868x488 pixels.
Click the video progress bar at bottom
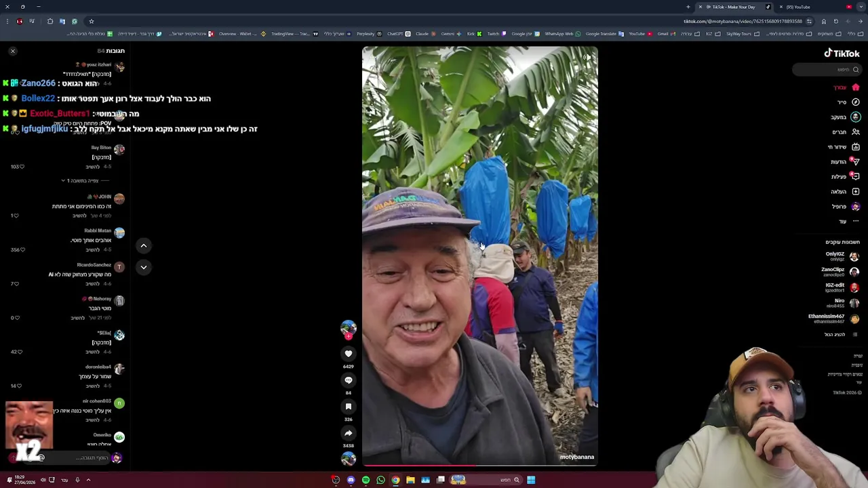click(x=480, y=466)
